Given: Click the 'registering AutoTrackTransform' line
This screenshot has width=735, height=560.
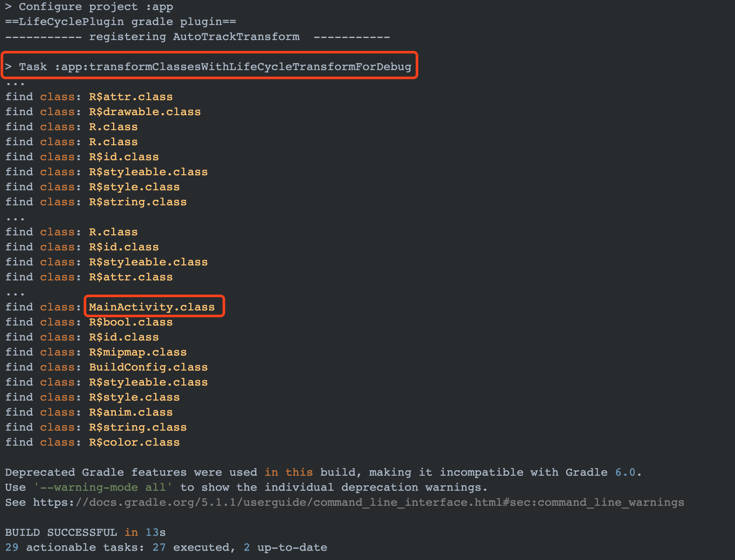Looking at the screenshot, I should [197, 37].
